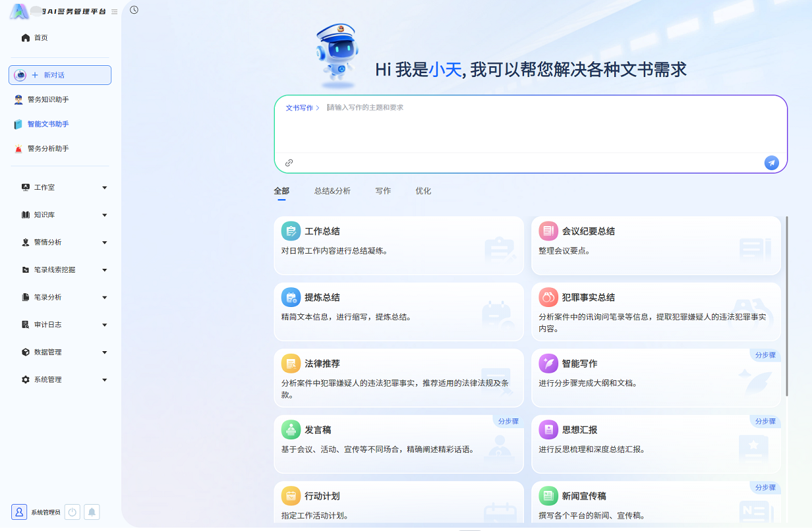Click the 智能写作 leaf icon

pyautogui.click(x=548, y=363)
